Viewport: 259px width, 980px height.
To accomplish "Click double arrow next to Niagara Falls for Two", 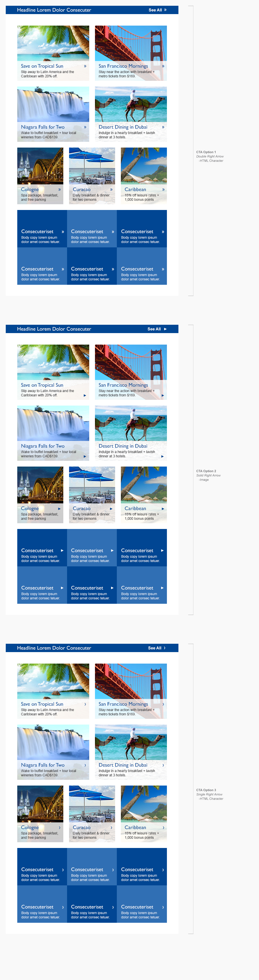I will pyautogui.click(x=85, y=127).
